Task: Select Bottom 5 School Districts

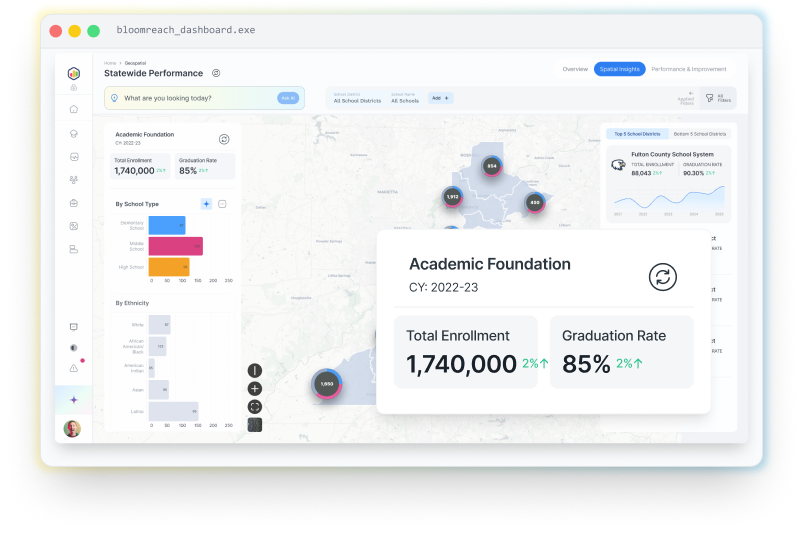Action: 700,133
